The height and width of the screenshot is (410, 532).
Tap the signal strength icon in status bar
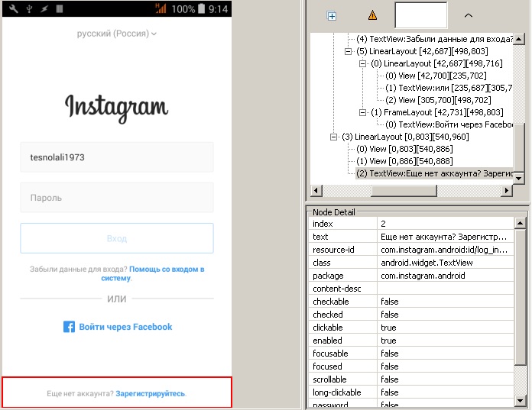(x=161, y=8)
